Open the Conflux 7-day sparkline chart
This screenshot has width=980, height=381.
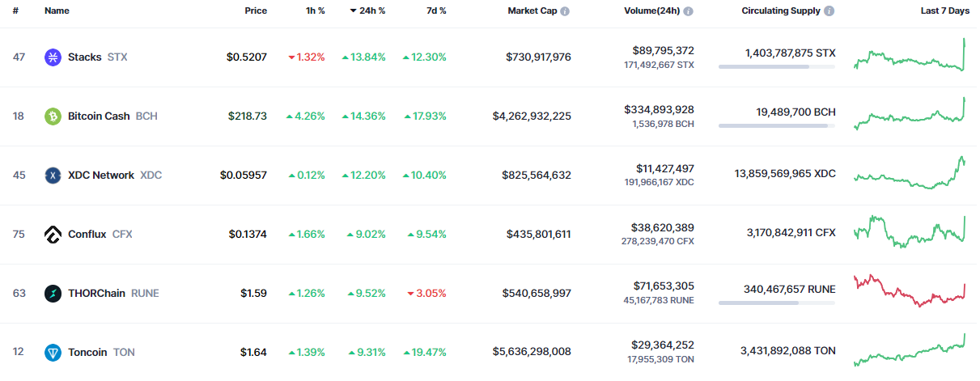(910, 231)
